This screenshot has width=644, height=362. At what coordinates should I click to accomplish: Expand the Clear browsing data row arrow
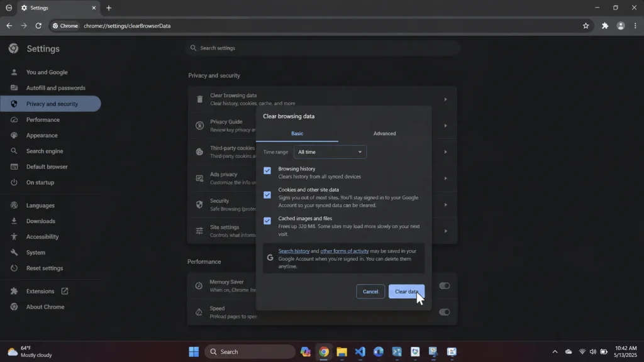click(445, 99)
